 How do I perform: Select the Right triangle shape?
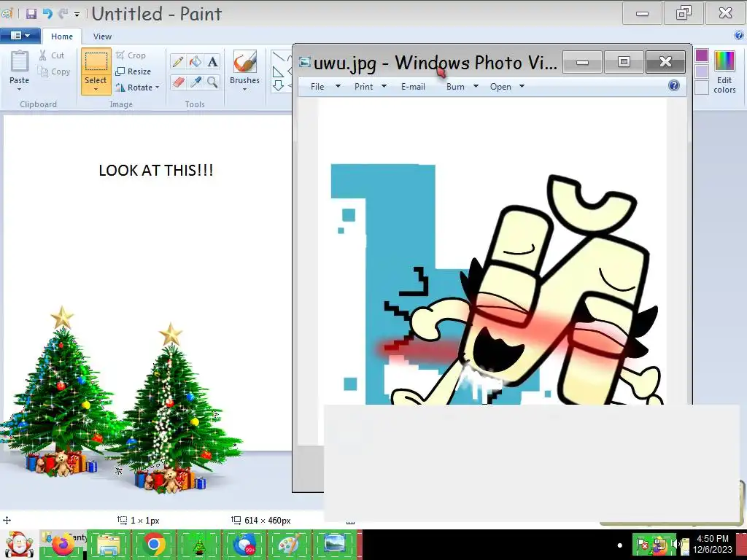[278, 72]
